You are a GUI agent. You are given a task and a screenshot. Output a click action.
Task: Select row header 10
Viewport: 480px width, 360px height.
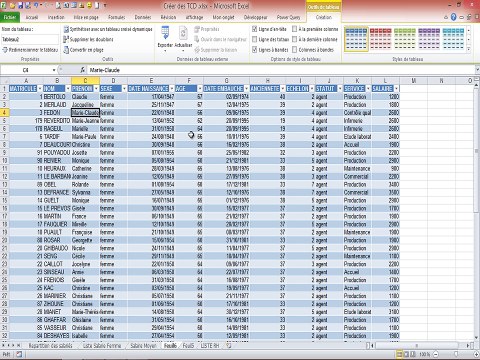point(4,160)
